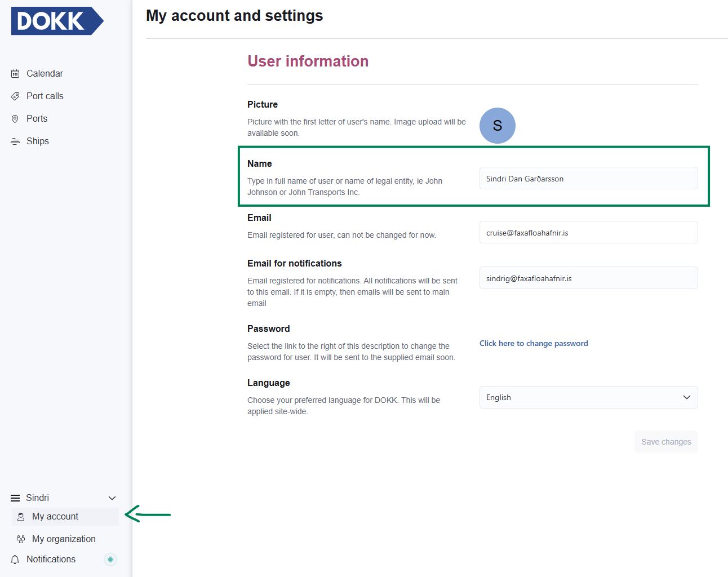Image resolution: width=728 pixels, height=577 pixels.
Task: Collapse the Sindri user menu chevron
Action: point(112,498)
